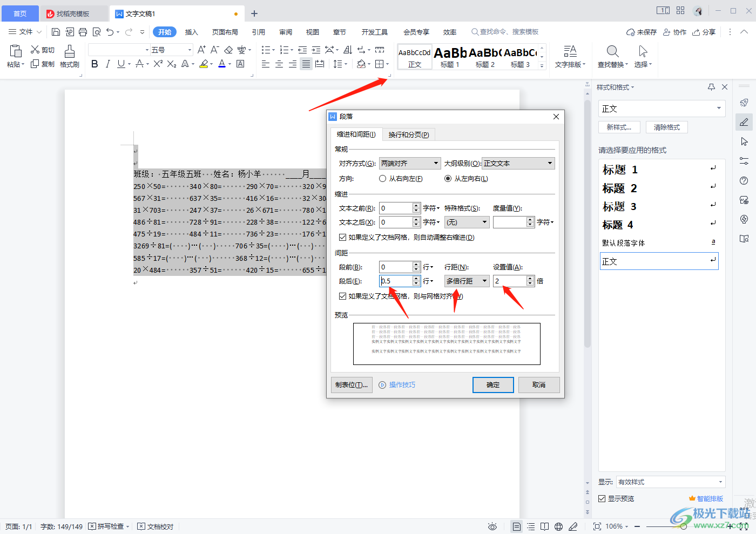
Task: Apply Heading 1 (标题 1) from styles list
Action: click(659, 170)
